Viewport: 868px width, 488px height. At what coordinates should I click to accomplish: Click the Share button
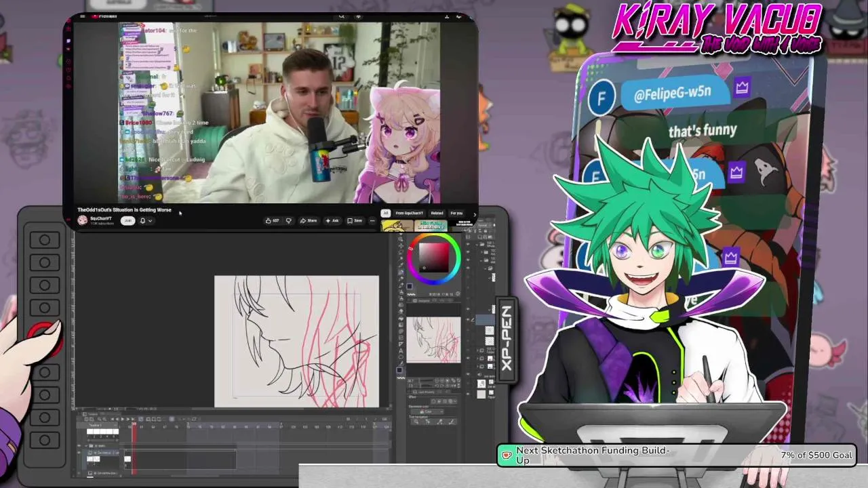309,220
